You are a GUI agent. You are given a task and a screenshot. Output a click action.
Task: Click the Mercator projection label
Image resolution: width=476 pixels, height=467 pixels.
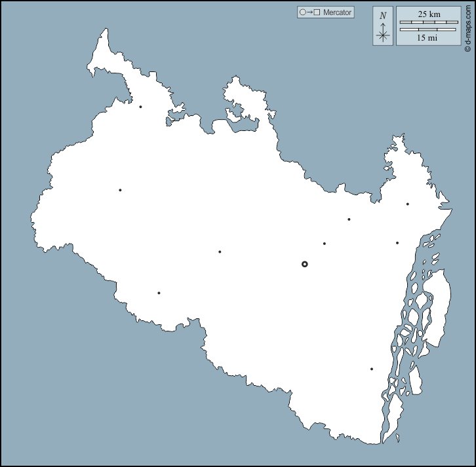[x=337, y=12]
